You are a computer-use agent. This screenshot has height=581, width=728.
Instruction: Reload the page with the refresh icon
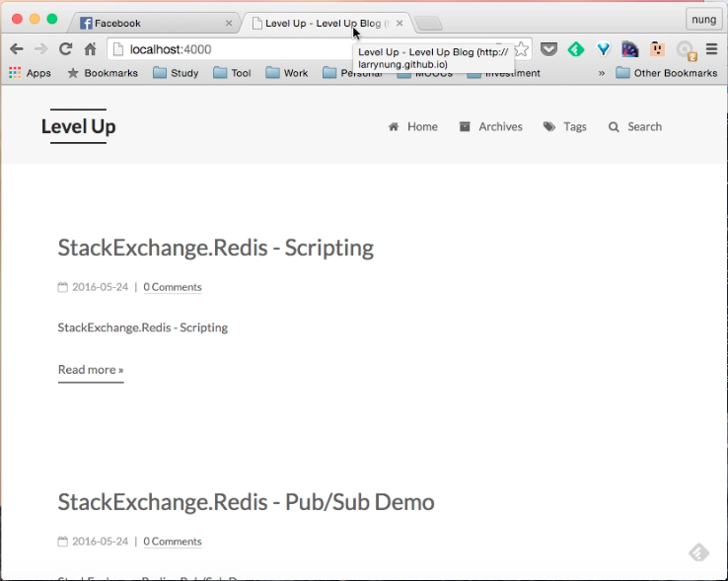click(x=65, y=48)
